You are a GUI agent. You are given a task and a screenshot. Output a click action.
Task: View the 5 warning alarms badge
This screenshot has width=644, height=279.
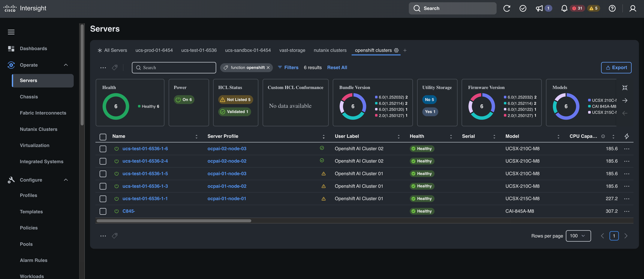[x=594, y=8]
